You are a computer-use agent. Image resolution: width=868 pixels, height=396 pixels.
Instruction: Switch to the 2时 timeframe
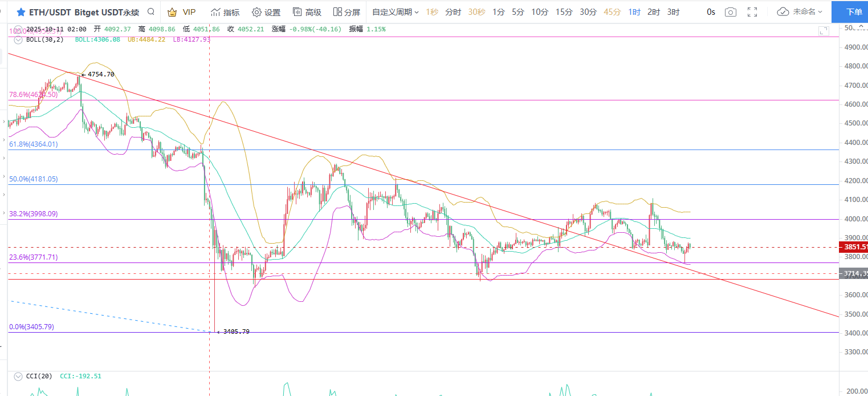653,12
